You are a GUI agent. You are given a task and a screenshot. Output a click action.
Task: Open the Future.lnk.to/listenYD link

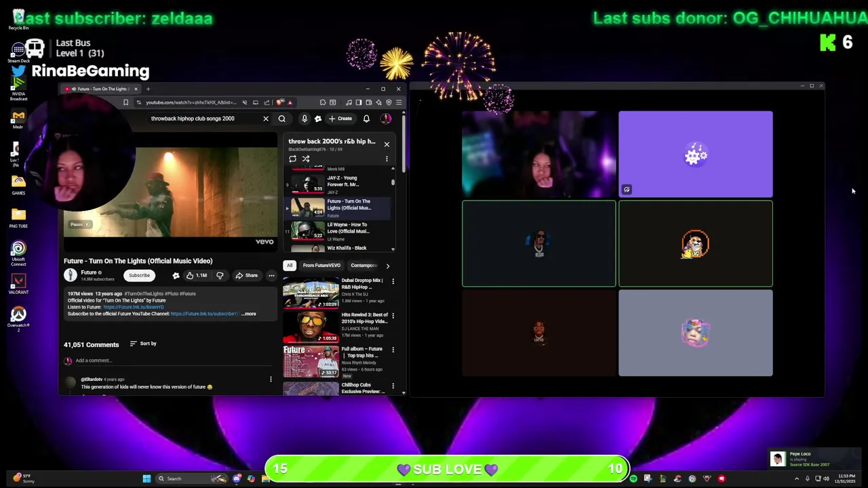pyautogui.click(x=134, y=307)
